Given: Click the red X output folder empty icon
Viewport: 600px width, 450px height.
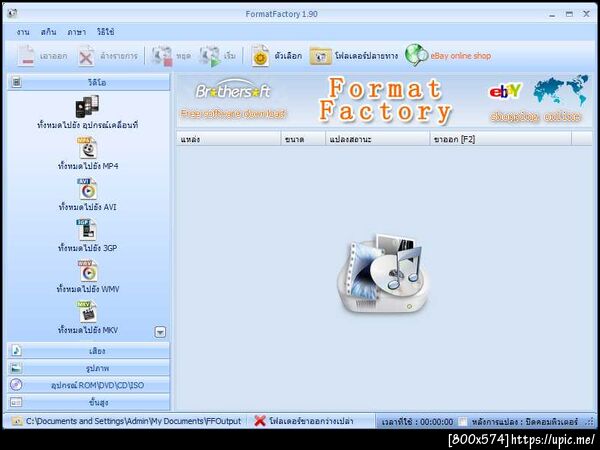Looking at the screenshot, I should click(260, 421).
